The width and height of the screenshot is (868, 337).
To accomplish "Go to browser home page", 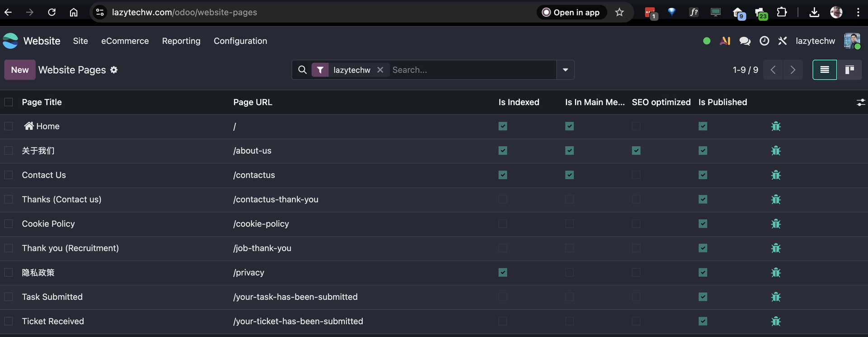I will click(74, 12).
